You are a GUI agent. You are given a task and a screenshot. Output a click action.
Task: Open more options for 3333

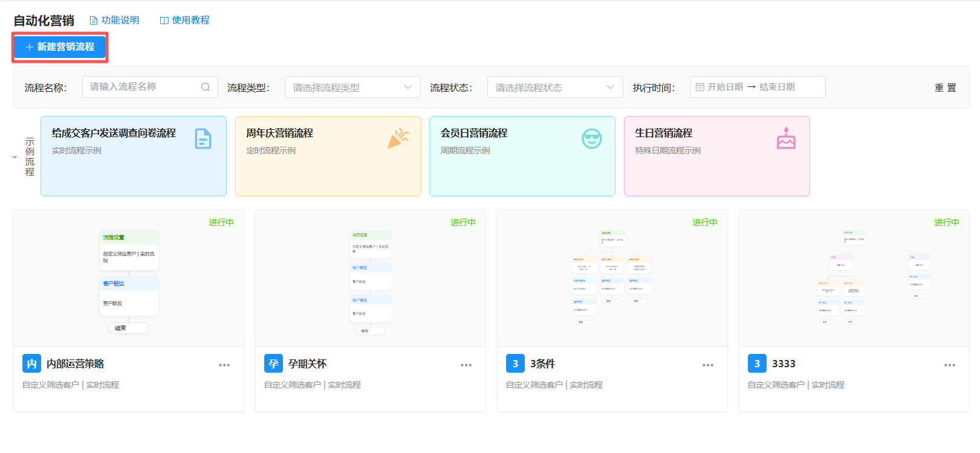coord(950,365)
